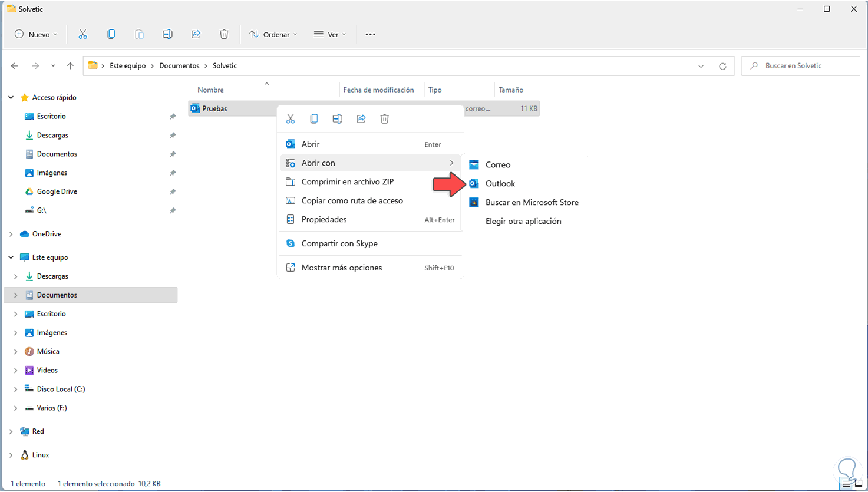Click the Delete trash icon in the toolbar

pos(224,34)
